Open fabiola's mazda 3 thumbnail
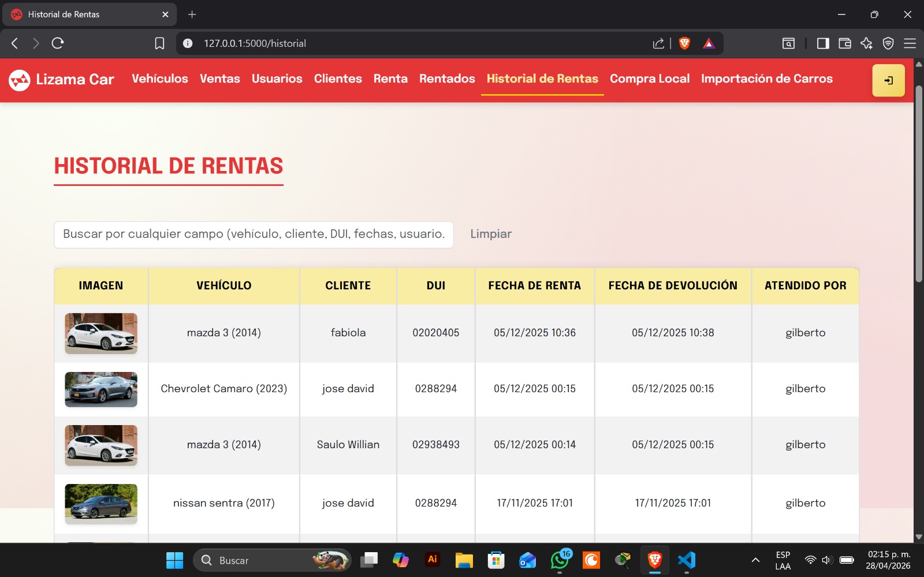924x577 pixels. [101, 333]
